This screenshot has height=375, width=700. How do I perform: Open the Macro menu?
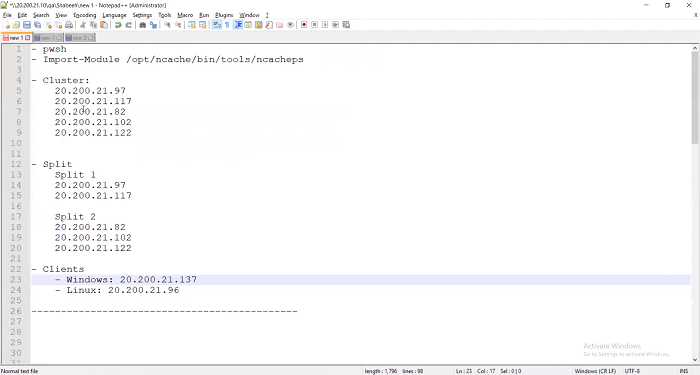185,15
